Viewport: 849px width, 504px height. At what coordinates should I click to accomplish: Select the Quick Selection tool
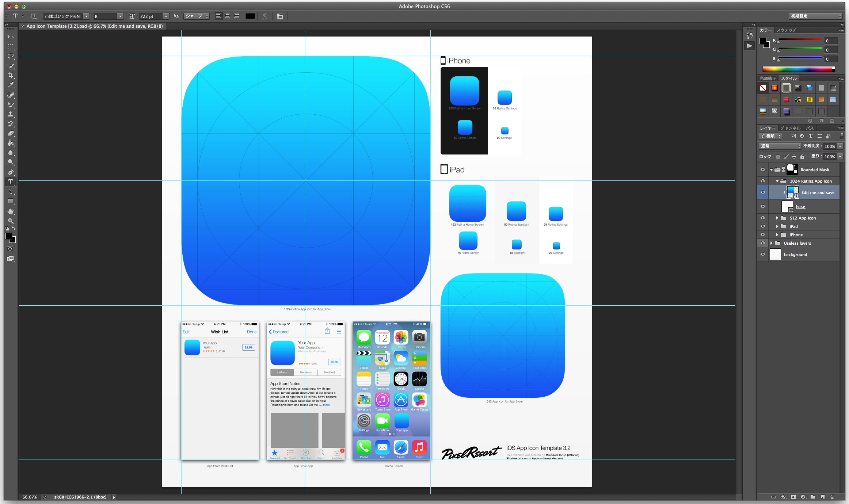pyautogui.click(x=11, y=66)
